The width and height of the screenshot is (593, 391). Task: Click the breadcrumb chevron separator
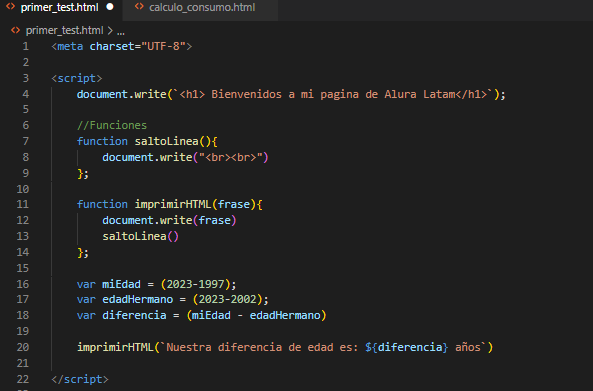pos(110,30)
